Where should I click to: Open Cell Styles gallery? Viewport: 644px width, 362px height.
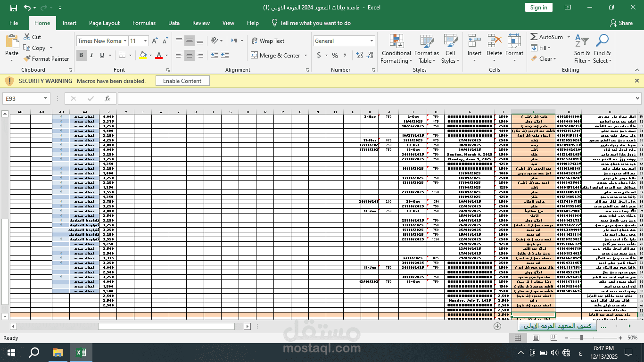pos(450,49)
